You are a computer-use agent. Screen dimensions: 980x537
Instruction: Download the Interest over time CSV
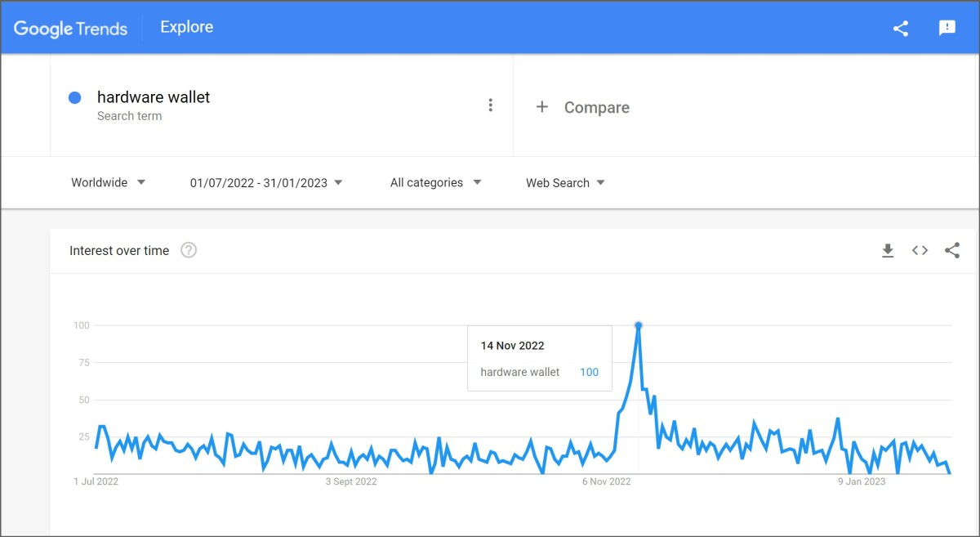(888, 251)
